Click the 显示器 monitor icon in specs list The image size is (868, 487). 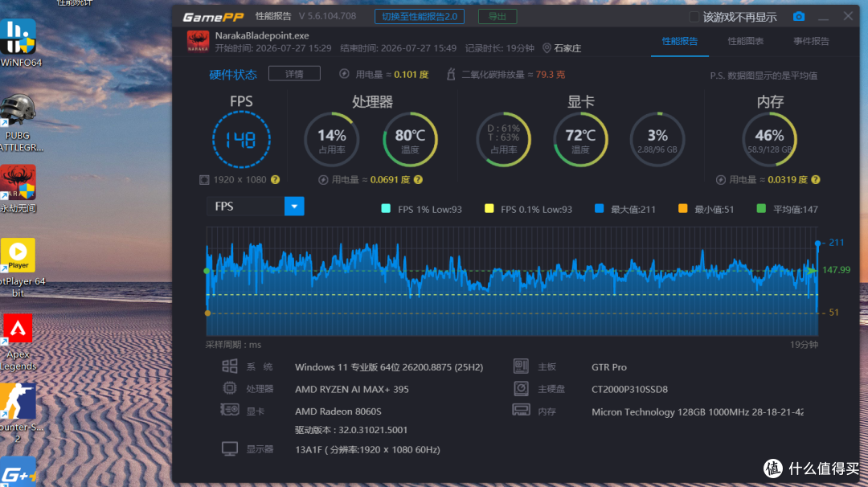tap(230, 448)
